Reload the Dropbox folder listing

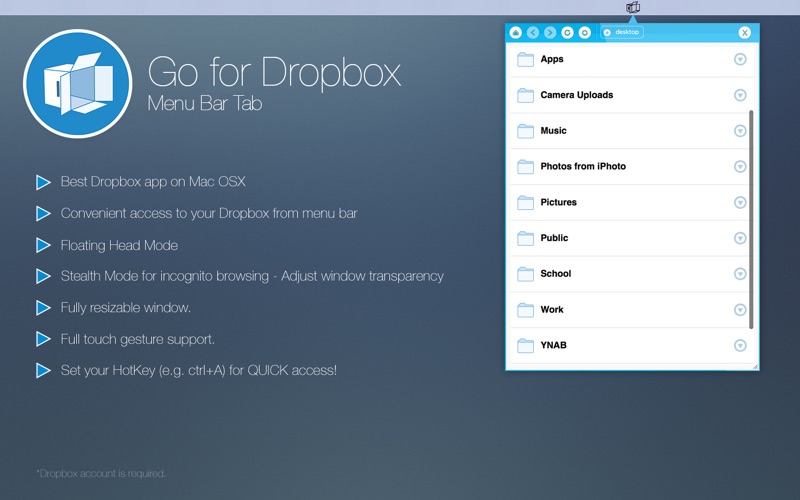(x=567, y=33)
